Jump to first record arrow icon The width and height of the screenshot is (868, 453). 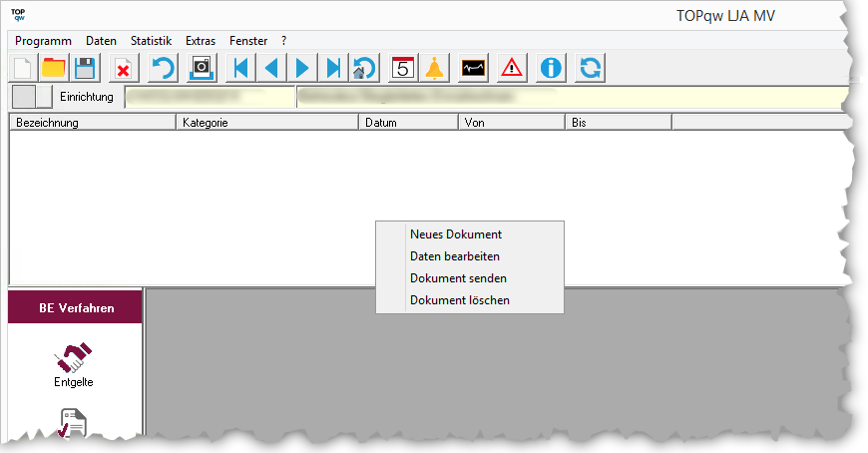pos(239,68)
